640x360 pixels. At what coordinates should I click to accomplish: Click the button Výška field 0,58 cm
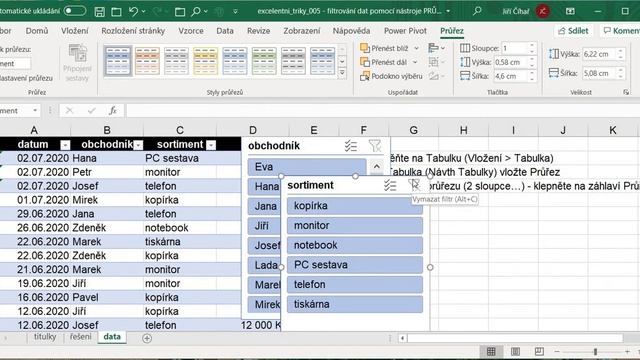(x=511, y=62)
